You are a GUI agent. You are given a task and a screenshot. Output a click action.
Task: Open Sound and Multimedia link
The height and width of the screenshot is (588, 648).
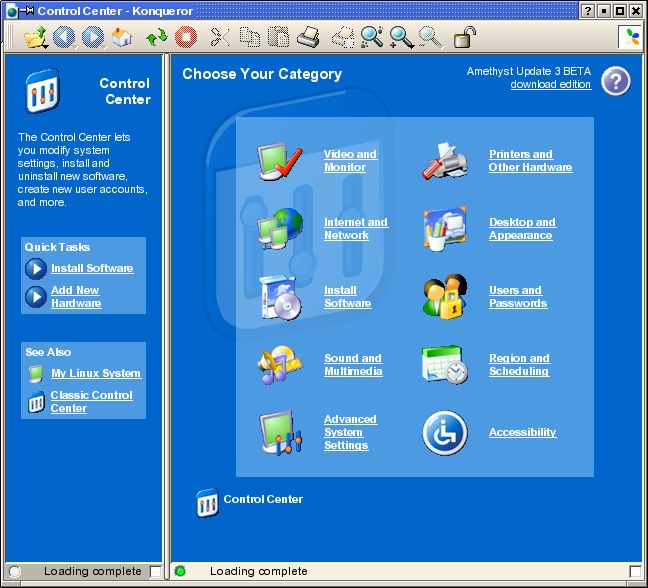353,364
